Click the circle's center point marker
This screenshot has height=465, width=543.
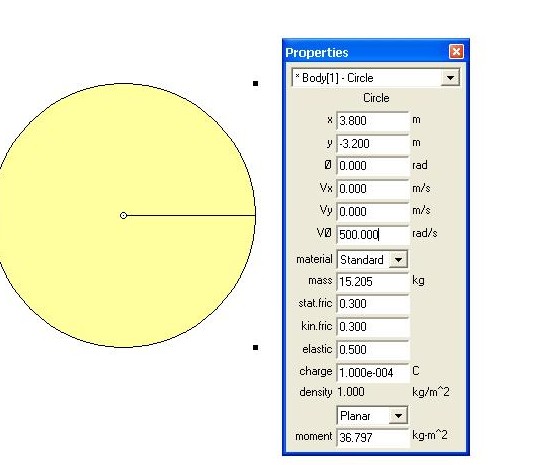(123, 216)
